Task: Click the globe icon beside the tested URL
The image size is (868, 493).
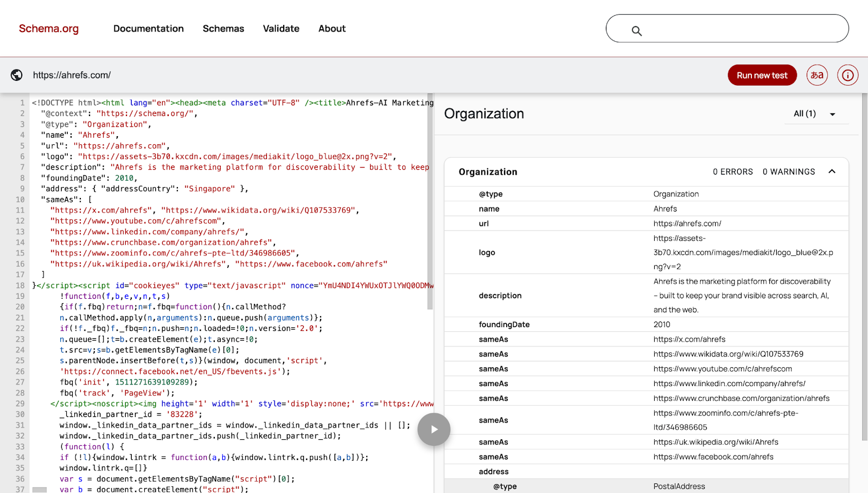Action: (x=16, y=75)
